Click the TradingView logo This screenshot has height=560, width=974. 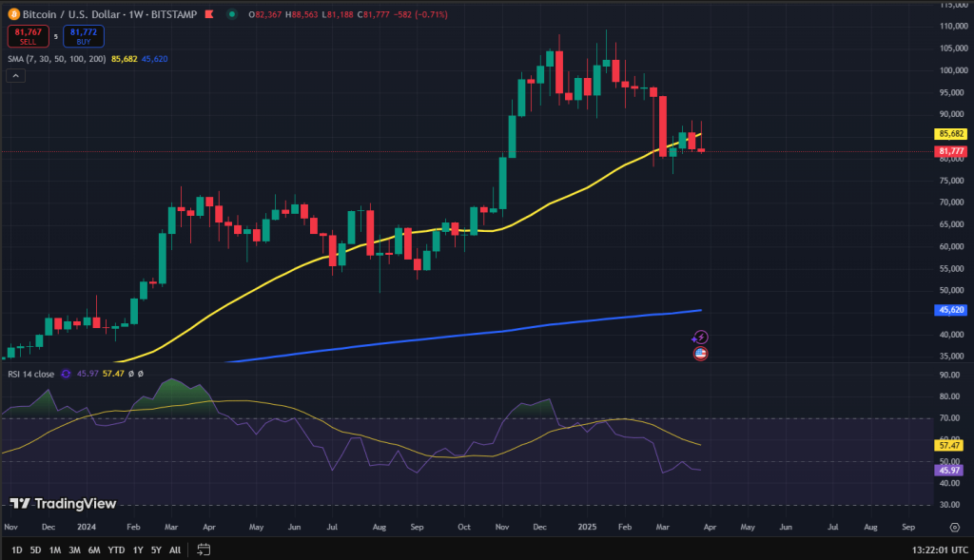[64, 504]
